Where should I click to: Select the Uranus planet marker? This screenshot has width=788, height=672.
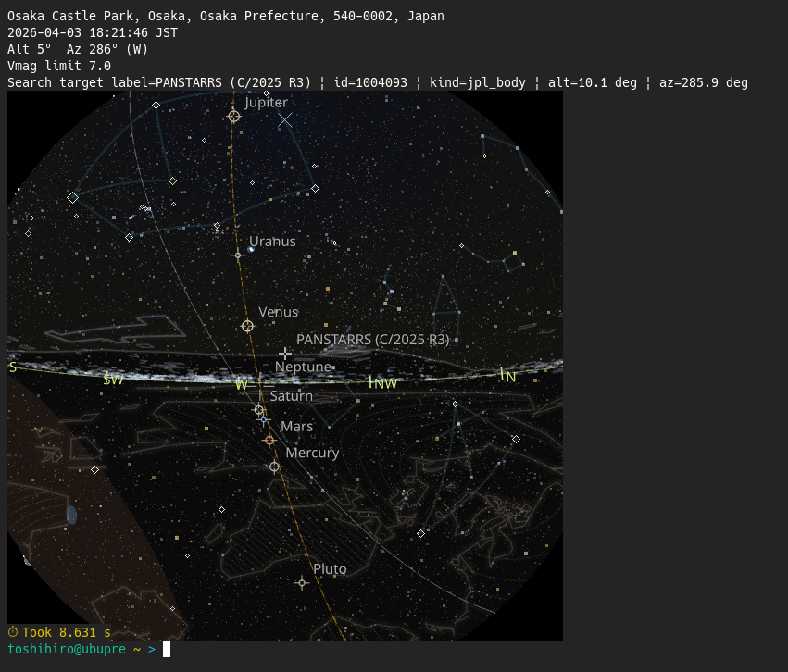tap(237, 255)
